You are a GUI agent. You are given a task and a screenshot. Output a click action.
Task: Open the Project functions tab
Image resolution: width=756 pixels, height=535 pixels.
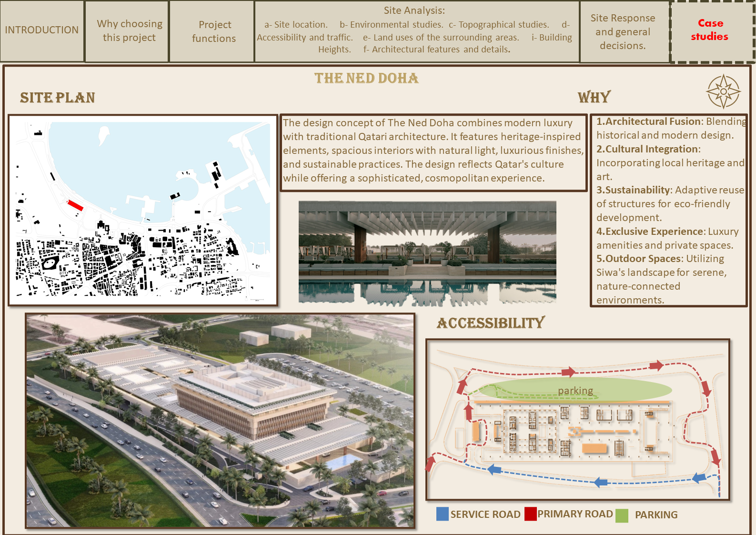pyautogui.click(x=214, y=31)
